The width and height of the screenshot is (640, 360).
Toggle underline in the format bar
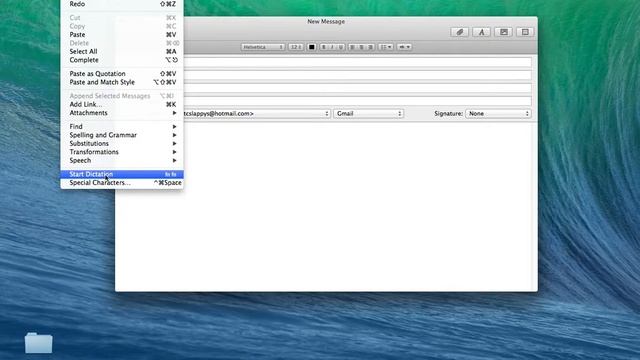[341, 47]
